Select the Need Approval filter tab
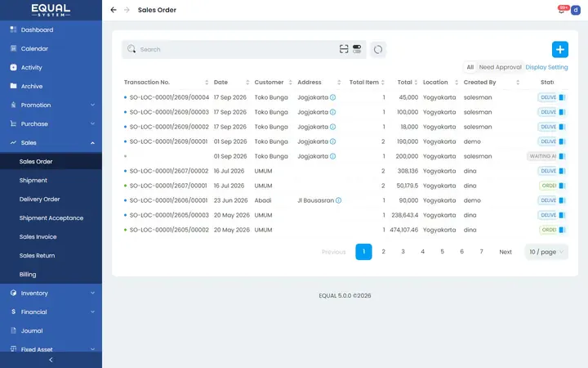Screen dimensions: 588x368 (x=500, y=67)
